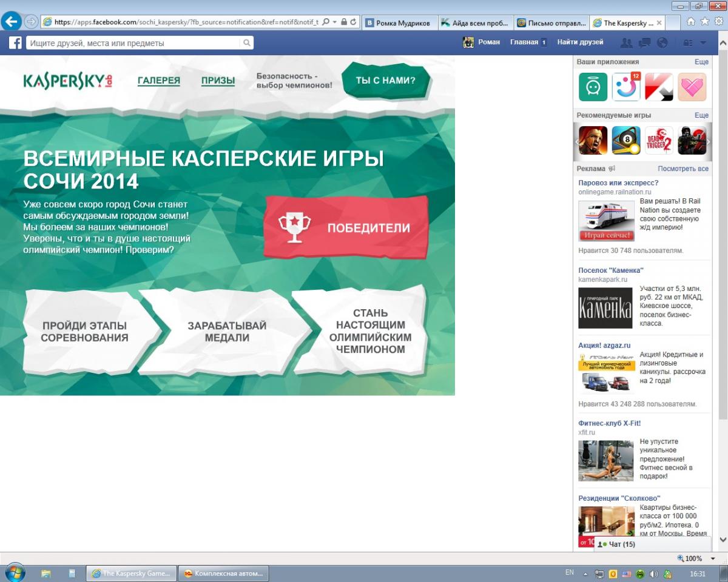Open the Facebook messages icon
Image resolution: width=728 pixels, height=582 pixels.
[x=644, y=42]
